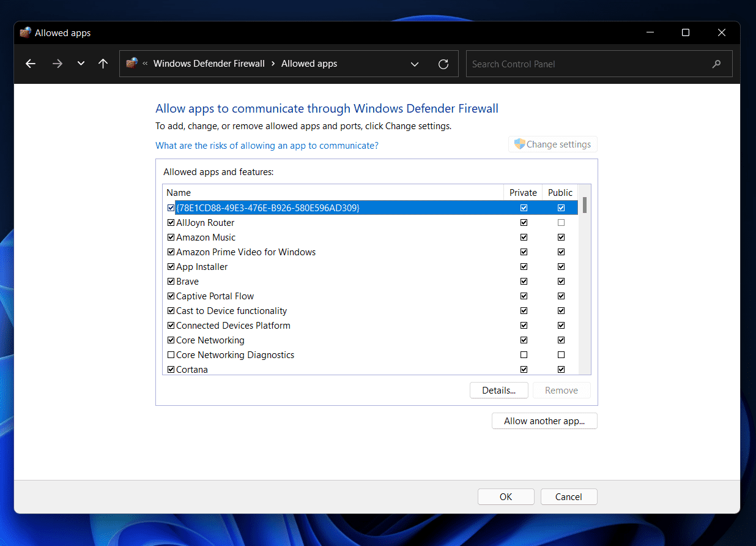Screen dimensions: 756x546
Task: Disable Public access for Amazon Music
Action: (x=561, y=237)
